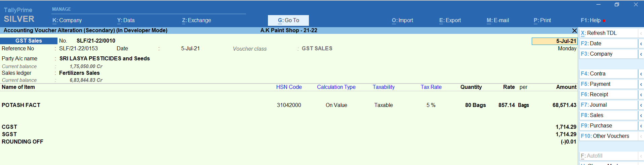Click X: Refresh TDL button

tap(608, 33)
